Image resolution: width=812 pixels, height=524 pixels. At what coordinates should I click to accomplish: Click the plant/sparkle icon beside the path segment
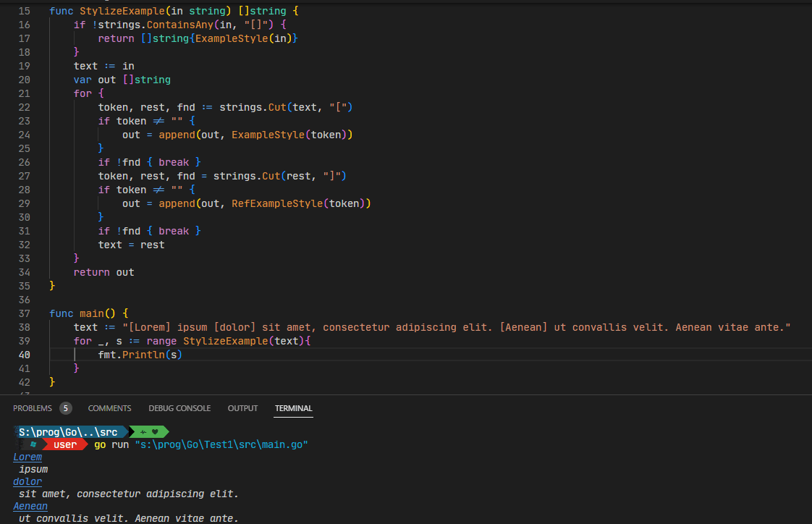[142, 431]
